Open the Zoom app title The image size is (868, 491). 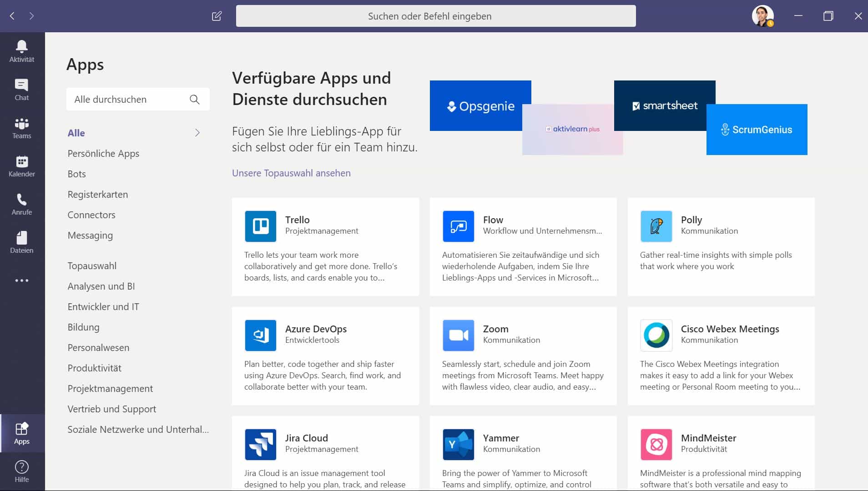point(495,329)
